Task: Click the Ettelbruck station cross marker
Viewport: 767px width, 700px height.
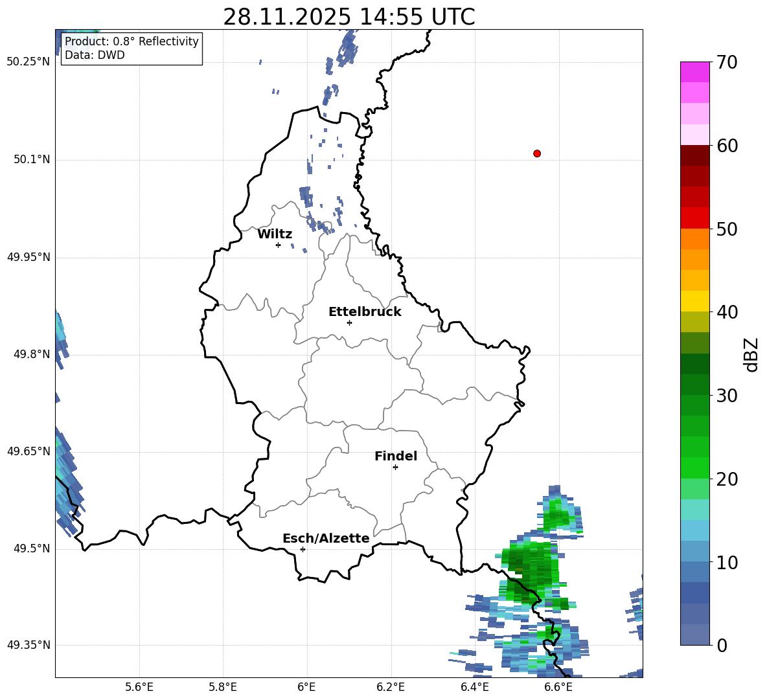Action: 349,322
